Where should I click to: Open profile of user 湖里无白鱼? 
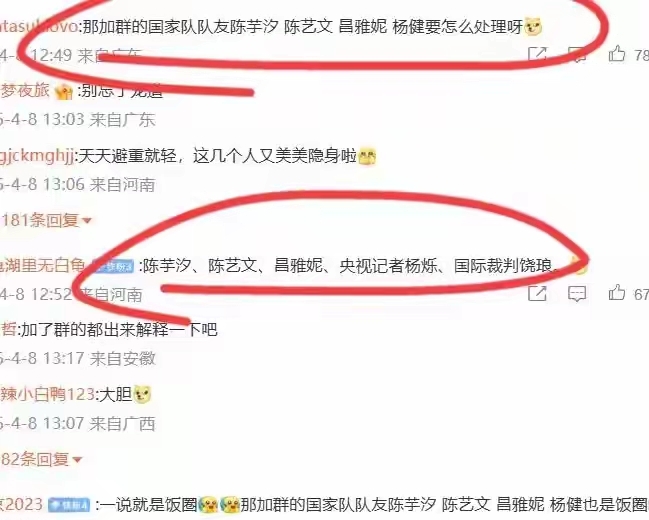click(x=43, y=265)
